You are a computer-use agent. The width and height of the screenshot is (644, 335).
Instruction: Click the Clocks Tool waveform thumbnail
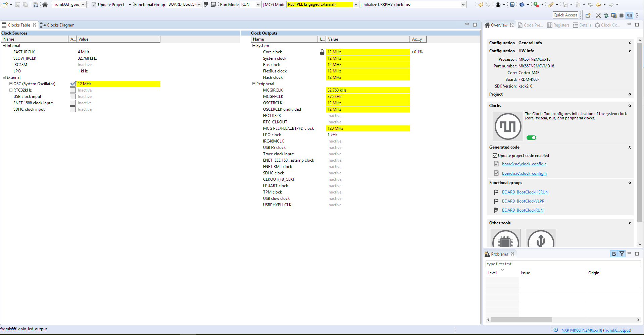[508, 126]
